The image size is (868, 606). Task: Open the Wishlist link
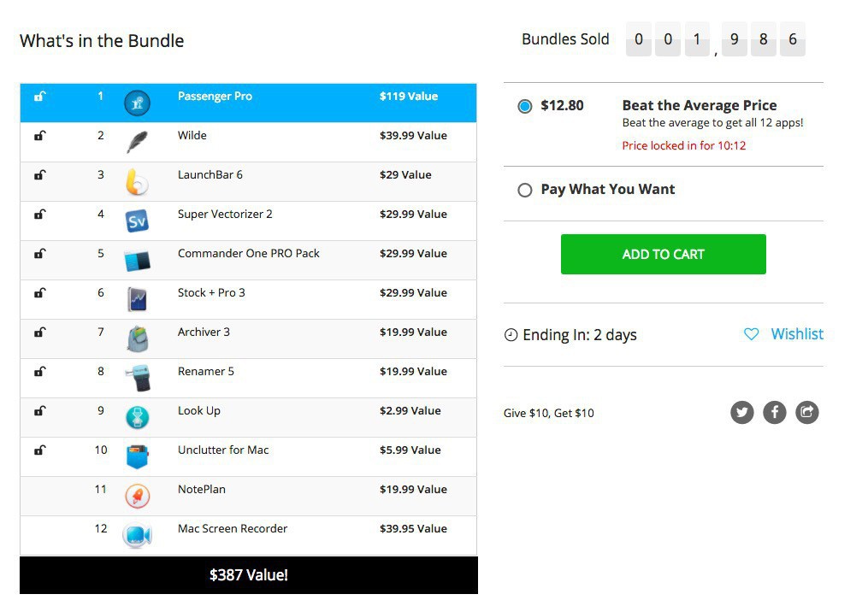[x=797, y=333]
